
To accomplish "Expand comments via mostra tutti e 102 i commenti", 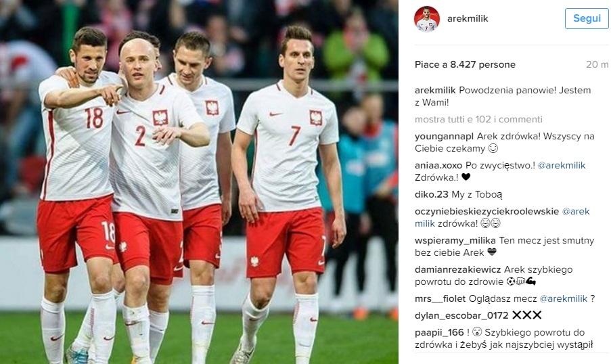I will click(478, 119).
